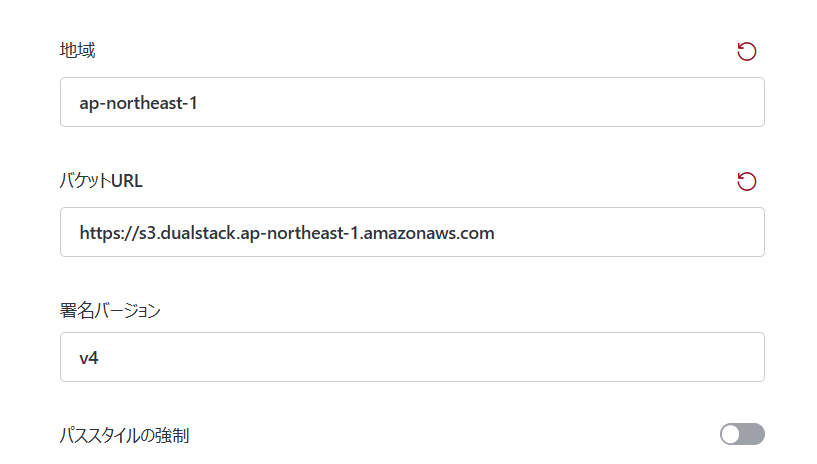Click the reset icon beside バケットURL
The width and height of the screenshot is (817, 464).
(746, 181)
